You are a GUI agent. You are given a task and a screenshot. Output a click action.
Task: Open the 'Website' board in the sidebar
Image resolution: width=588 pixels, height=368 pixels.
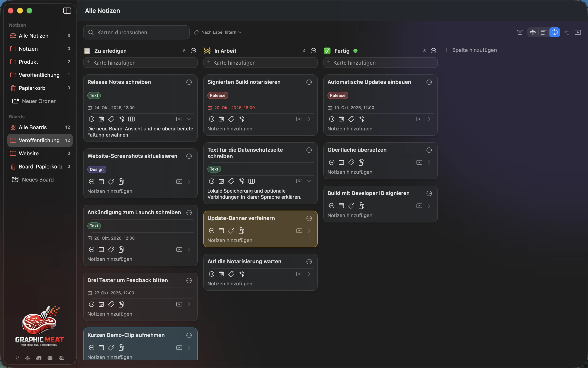tap(40, 153)
